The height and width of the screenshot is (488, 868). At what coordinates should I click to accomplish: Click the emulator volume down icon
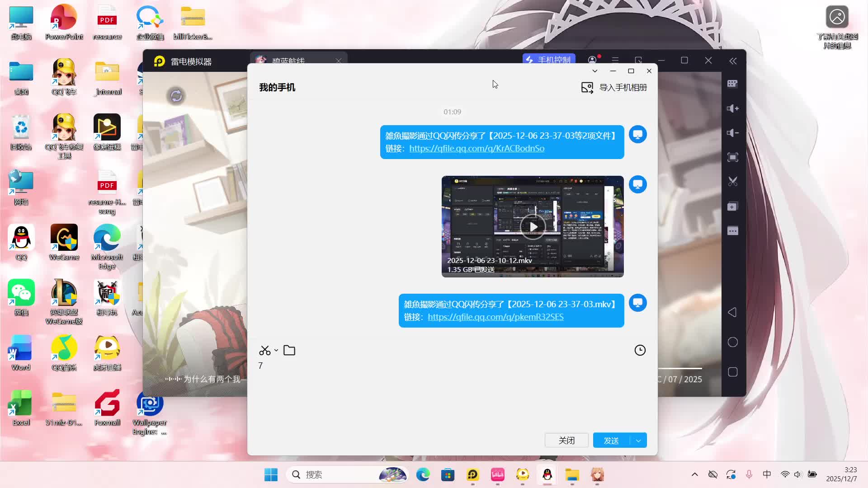coord(732,133)
